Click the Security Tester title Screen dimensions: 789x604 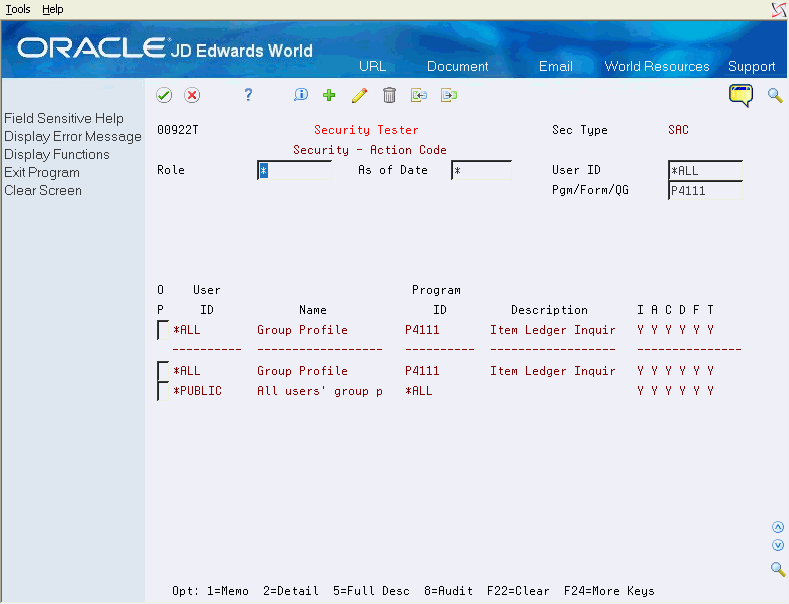366,130
